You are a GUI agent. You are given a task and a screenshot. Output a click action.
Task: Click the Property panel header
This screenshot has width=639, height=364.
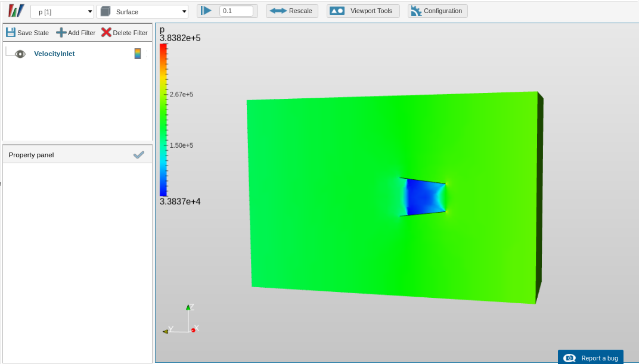(77, 155)
